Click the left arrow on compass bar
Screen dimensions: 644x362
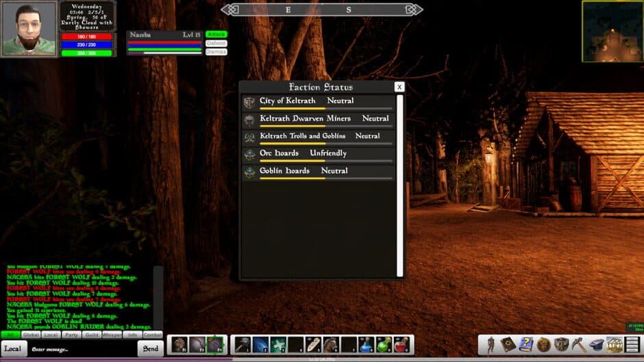tap(230, 10)
